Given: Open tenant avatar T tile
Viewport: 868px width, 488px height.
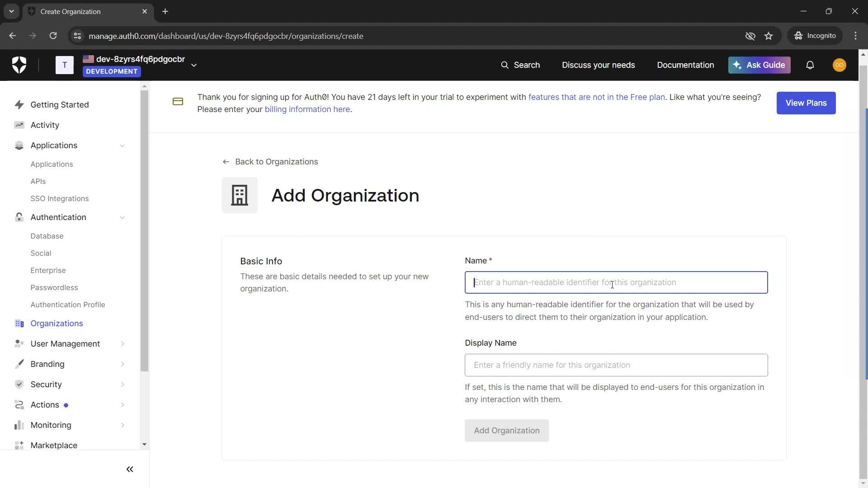Looking at the screenshot, I should 65,65.
